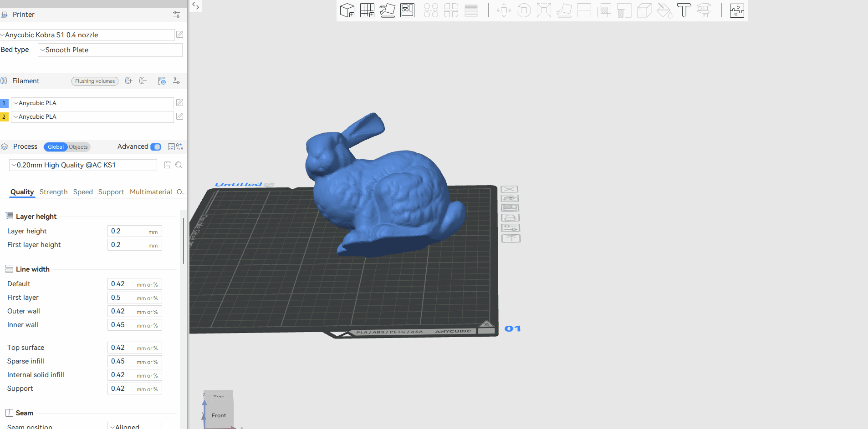
Task: Switch to the Support tab
Action: coord(111,192)
